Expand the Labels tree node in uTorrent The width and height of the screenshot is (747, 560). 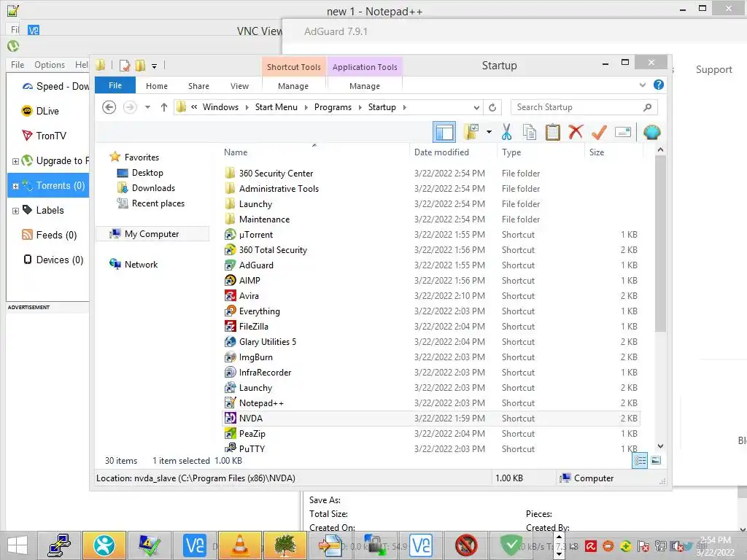15,211
